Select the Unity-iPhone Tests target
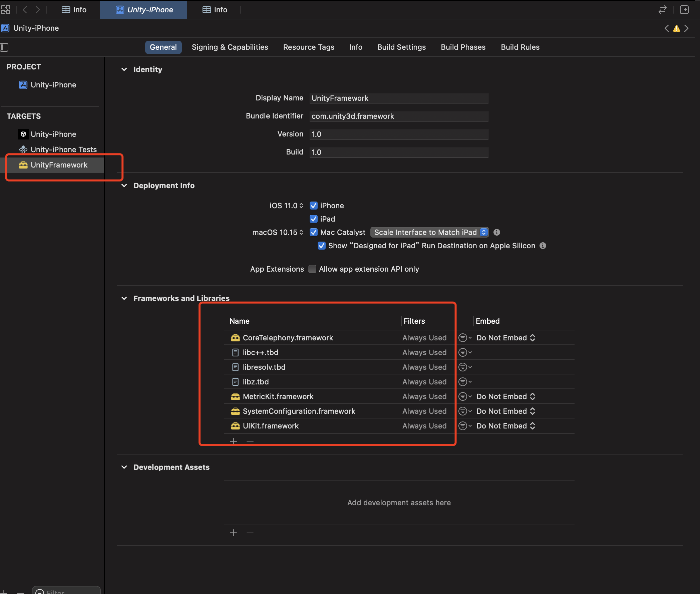 pyautogui.click(x=63, y=150)
